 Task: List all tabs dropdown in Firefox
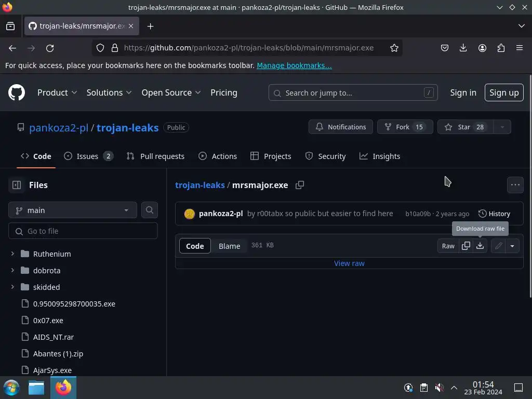click(522, 26)
